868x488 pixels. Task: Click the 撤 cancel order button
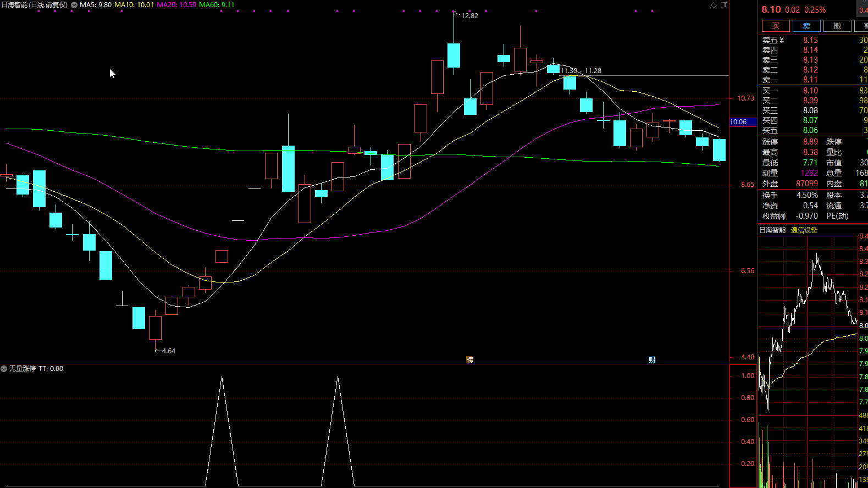point(837,26)
